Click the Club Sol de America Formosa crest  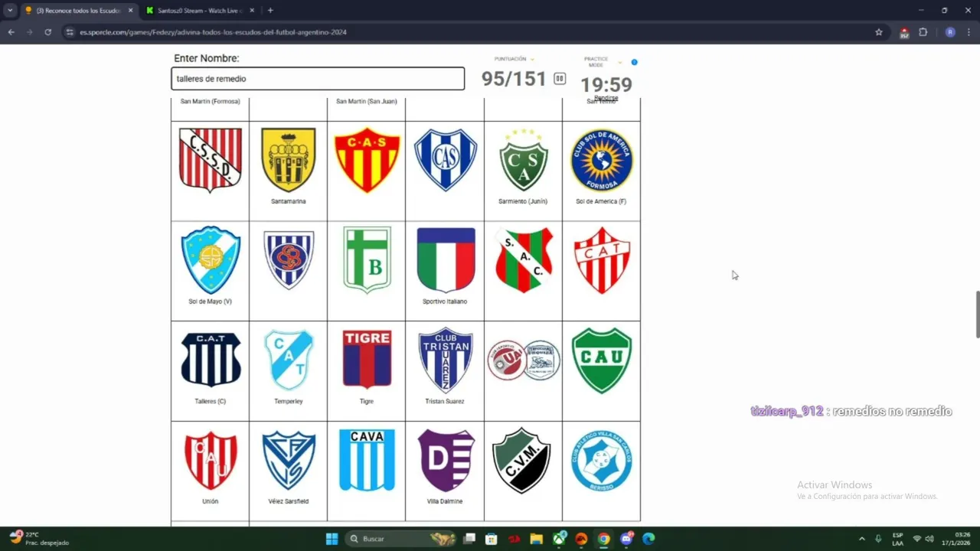[x=602, y=159]
